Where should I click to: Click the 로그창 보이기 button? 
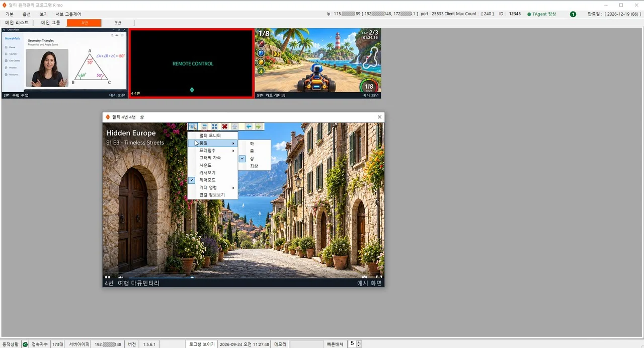[202, 344]
